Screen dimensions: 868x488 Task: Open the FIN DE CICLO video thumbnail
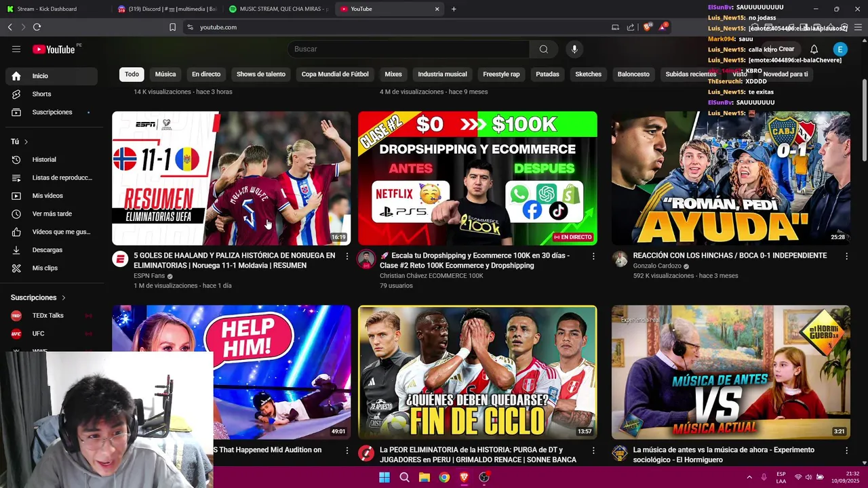[477, 372]
